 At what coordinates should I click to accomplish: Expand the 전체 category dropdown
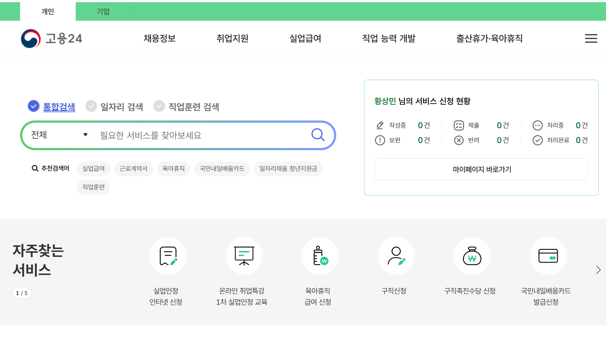coord(59,135)
